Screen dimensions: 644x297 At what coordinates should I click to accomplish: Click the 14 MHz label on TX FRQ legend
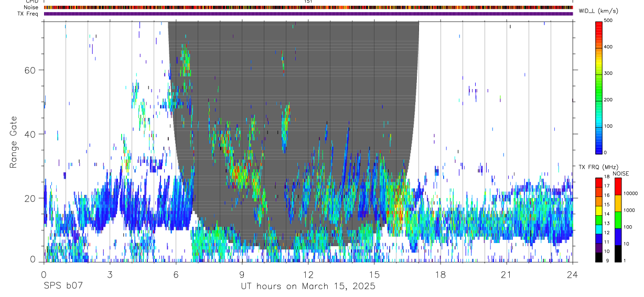tap(606, 214)
